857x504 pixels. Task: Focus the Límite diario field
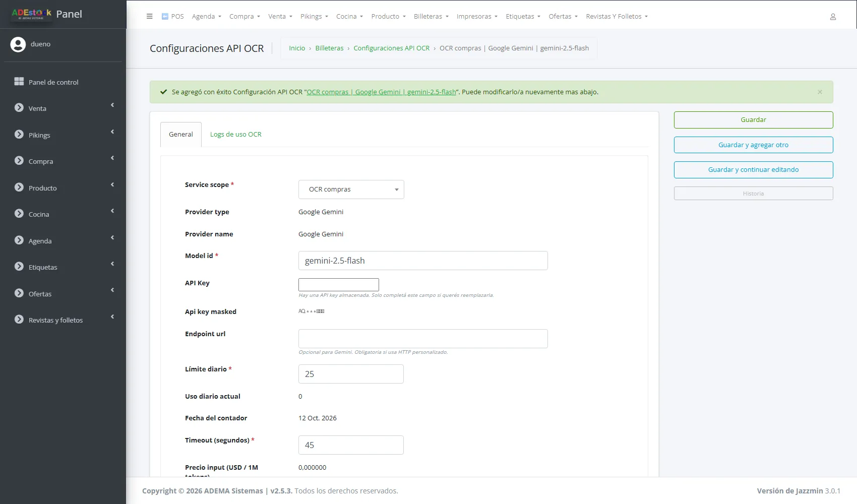click(351, 374)
